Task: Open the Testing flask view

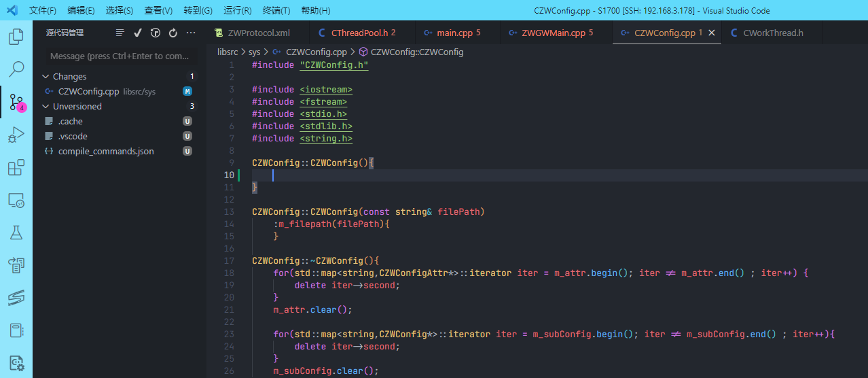Action: [x=16, y=233]
